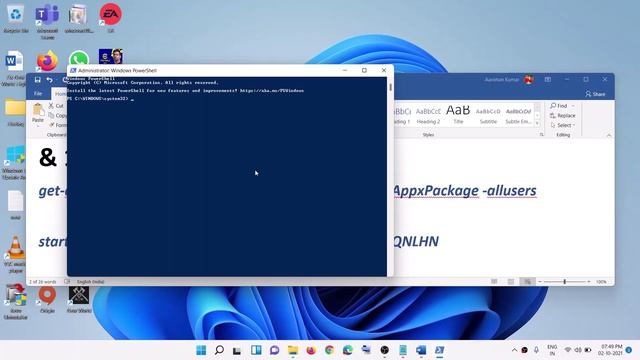Click the word count in Word status bar

[43, 282]
